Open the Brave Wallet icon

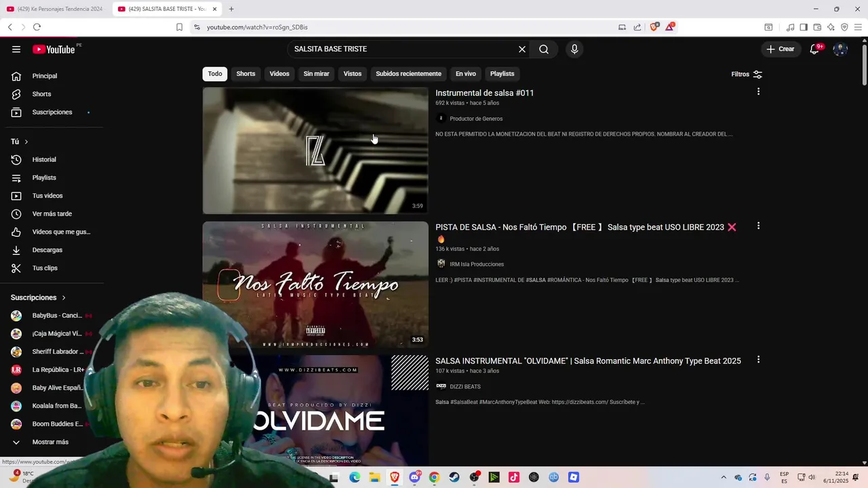click(817, 27)
